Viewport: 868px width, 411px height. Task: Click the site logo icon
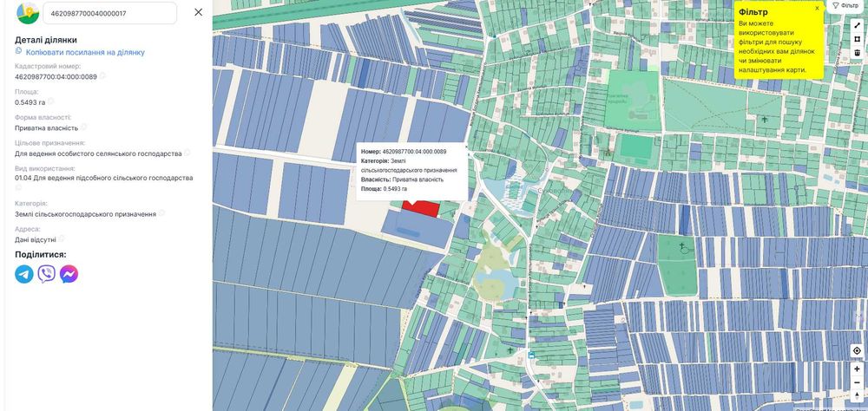[x=28, y=13]
